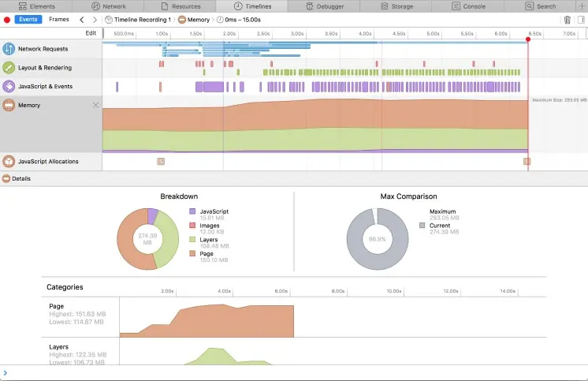Open the Timeline Recording 1 path dropdown
The height and width of the screenshot is (381, 588).
pos(138,20)
